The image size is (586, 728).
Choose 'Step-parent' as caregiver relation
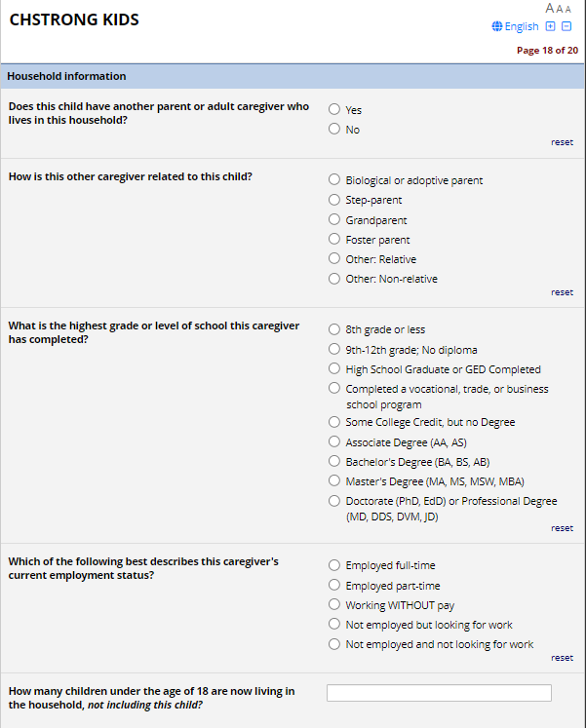(x=334, y=200)
